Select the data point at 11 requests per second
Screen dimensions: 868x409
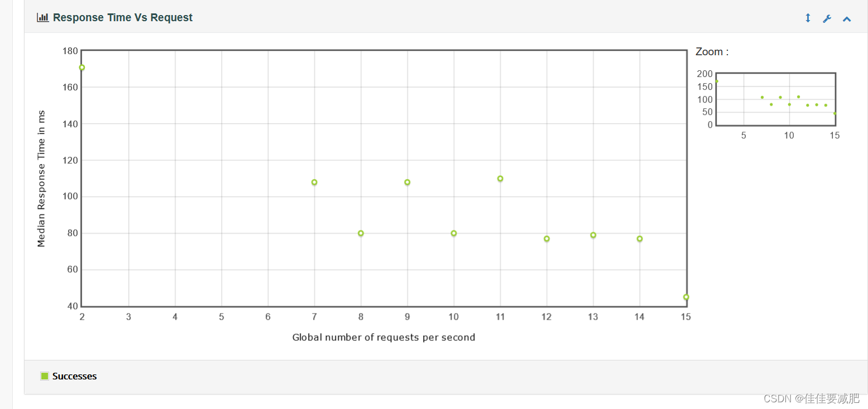tap(500, 179)
